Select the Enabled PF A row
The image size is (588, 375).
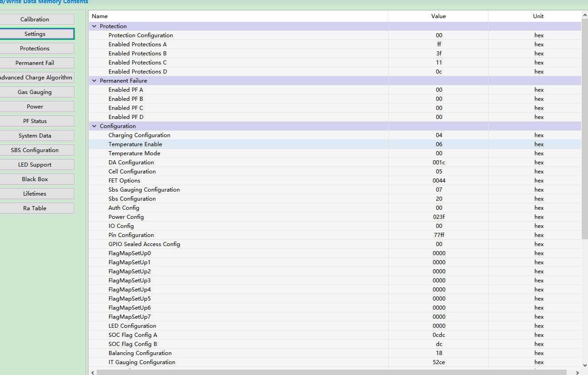pyautogui.click(x=335, y=90)
